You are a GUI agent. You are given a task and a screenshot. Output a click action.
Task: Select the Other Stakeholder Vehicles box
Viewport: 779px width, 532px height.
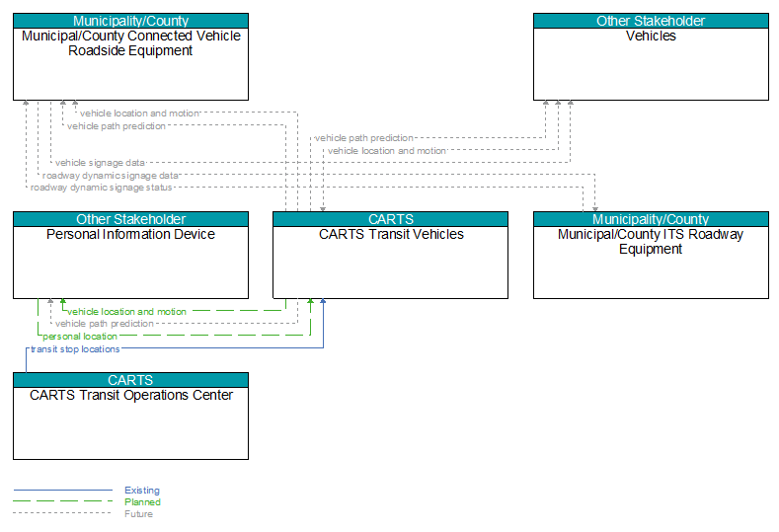651,56
